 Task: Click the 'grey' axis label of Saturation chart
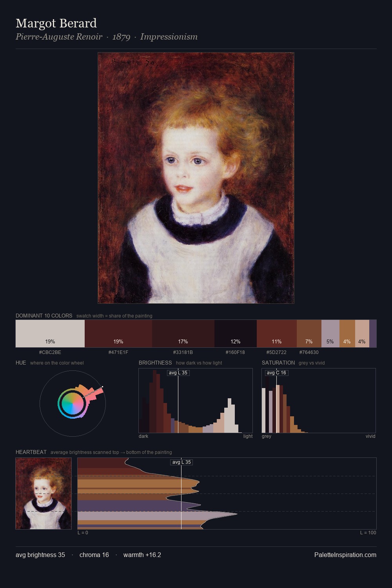click(267, 436)
